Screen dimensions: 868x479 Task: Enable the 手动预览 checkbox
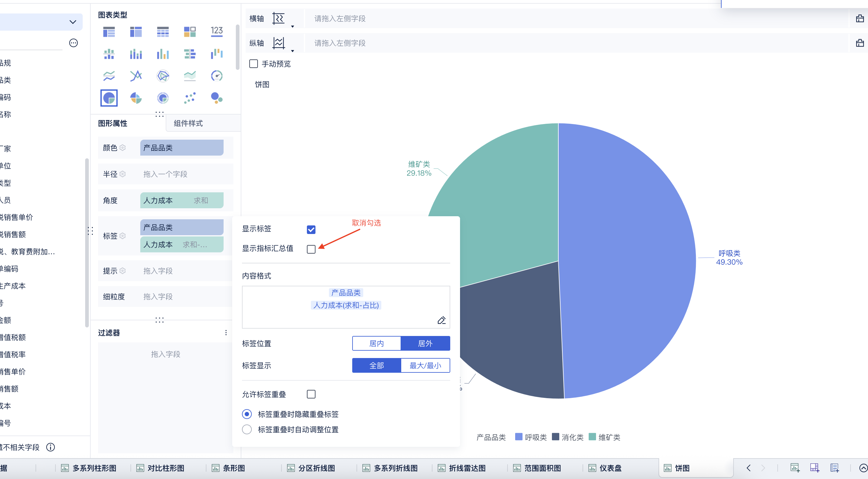pyautogui.click(x=253, y=64)
